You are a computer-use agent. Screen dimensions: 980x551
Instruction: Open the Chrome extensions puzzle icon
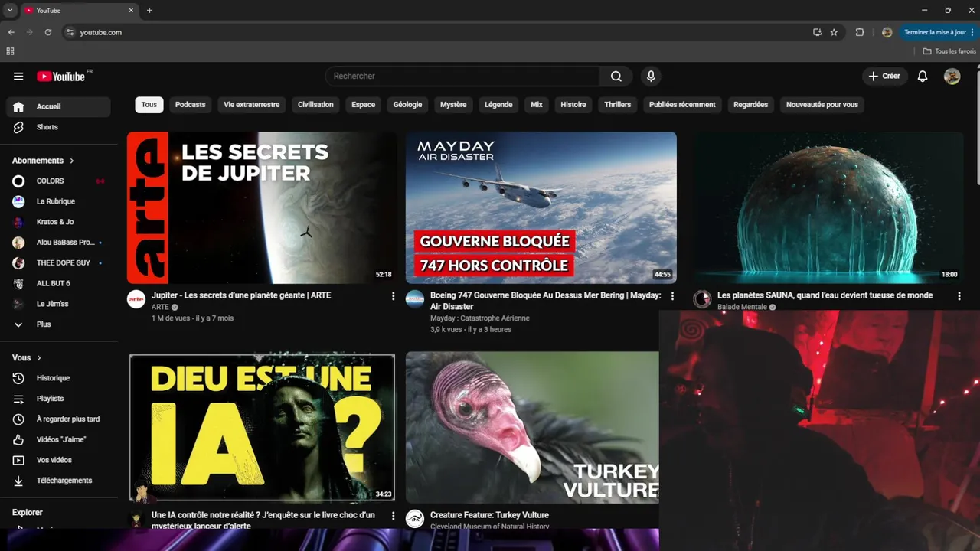[x=860, y=32]
